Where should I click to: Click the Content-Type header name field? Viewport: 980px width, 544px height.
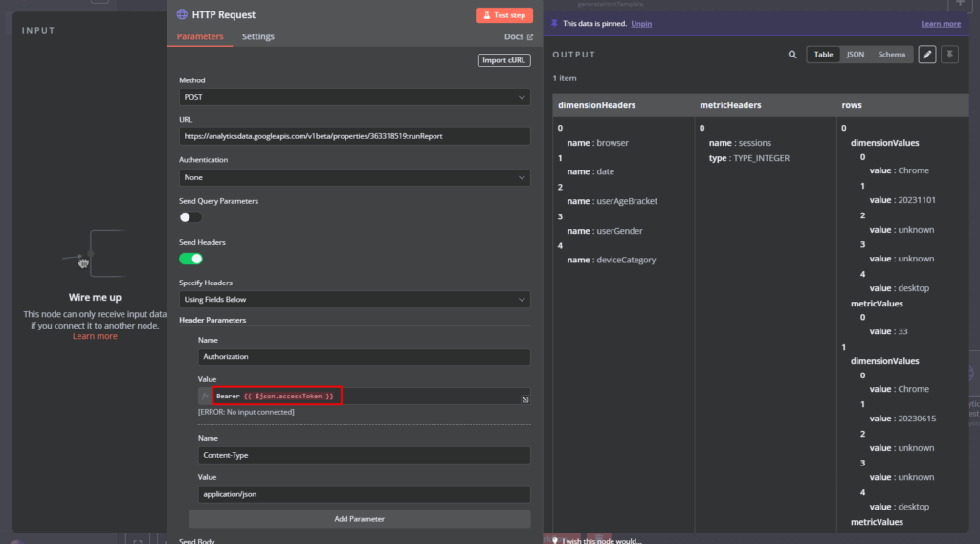364,455
